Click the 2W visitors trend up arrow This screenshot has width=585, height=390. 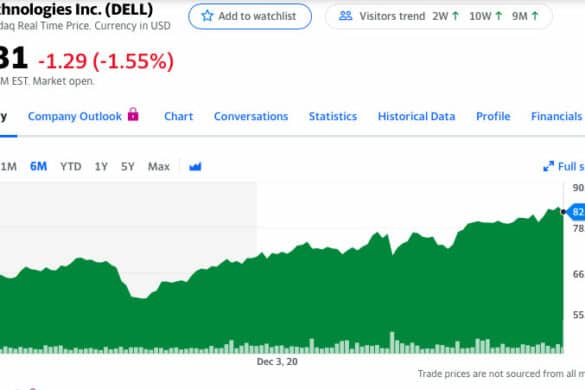[456, 16]
